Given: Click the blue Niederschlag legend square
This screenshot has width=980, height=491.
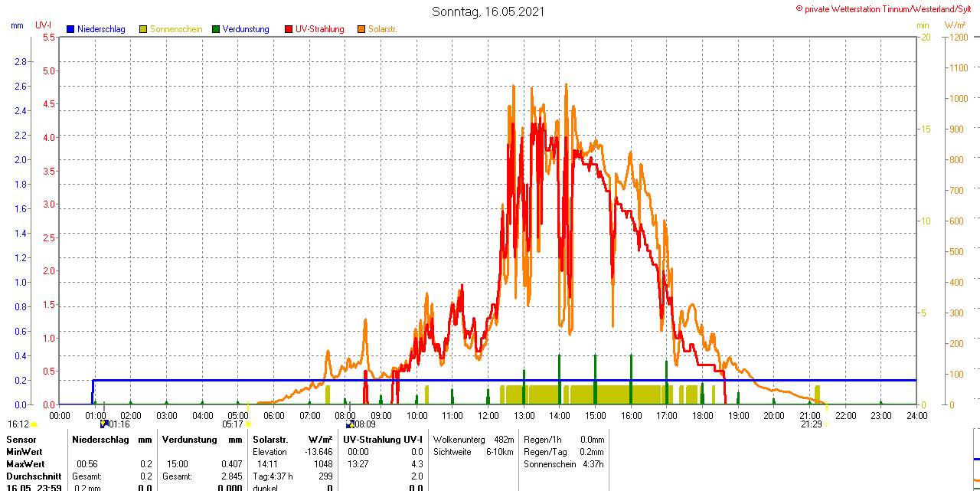Looking at the screenshot, I should [70, 29].
